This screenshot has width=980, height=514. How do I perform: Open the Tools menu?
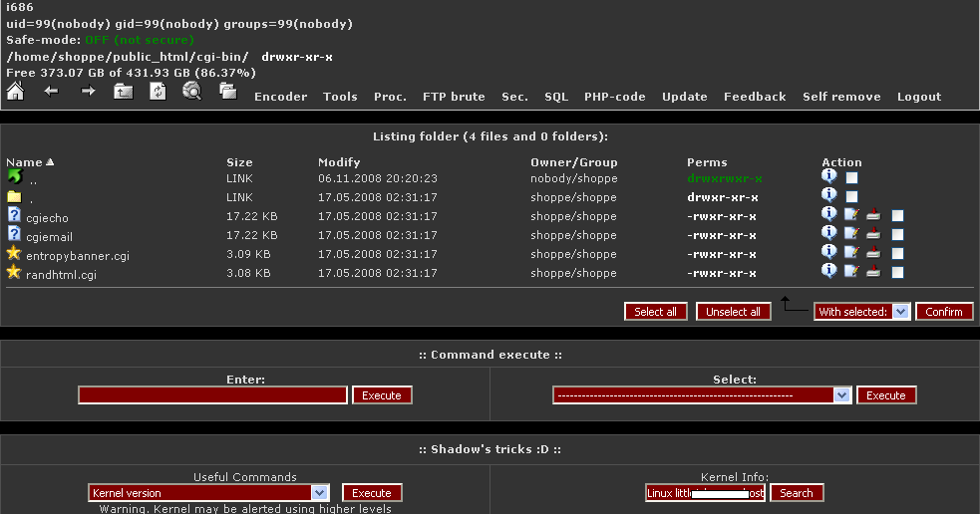(x=340, y=97)
